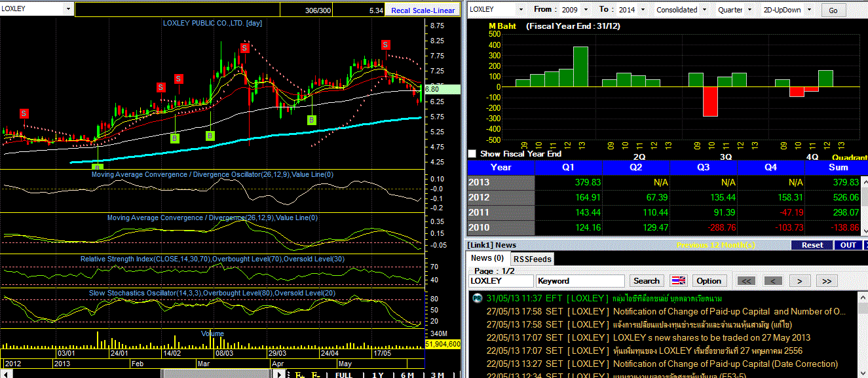The height and width of the screenshot is (378, 868).
Task: Click the PR icon on the 31/05/13 news row
Action: (477, 299)
